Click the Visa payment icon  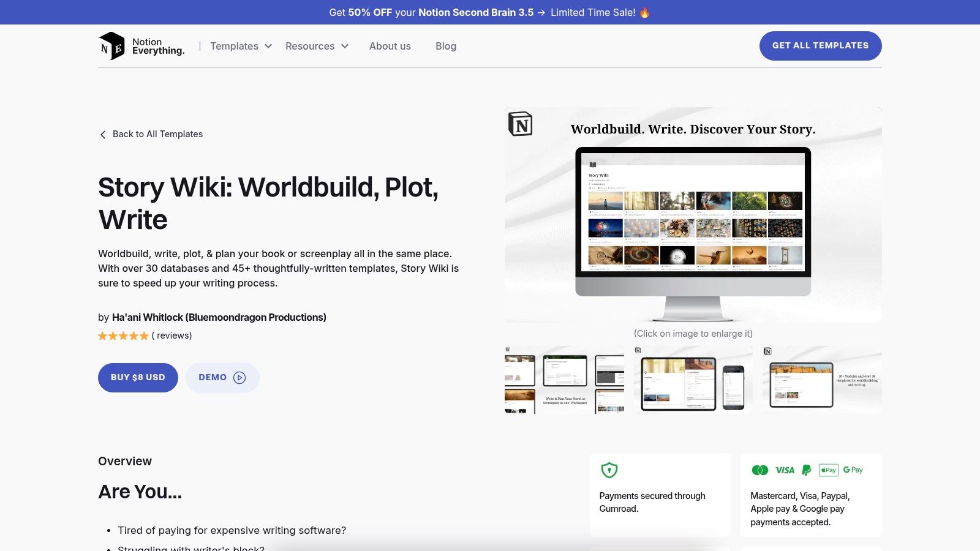(785, 470)
